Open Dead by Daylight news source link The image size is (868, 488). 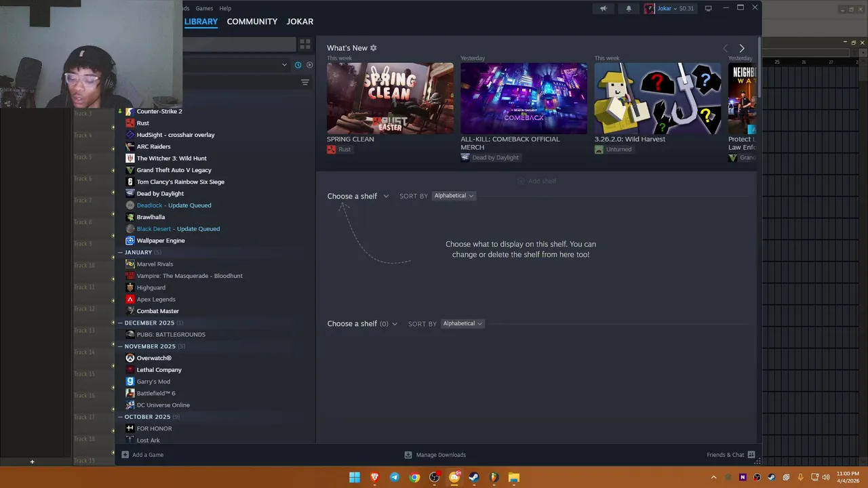point(490,157)
